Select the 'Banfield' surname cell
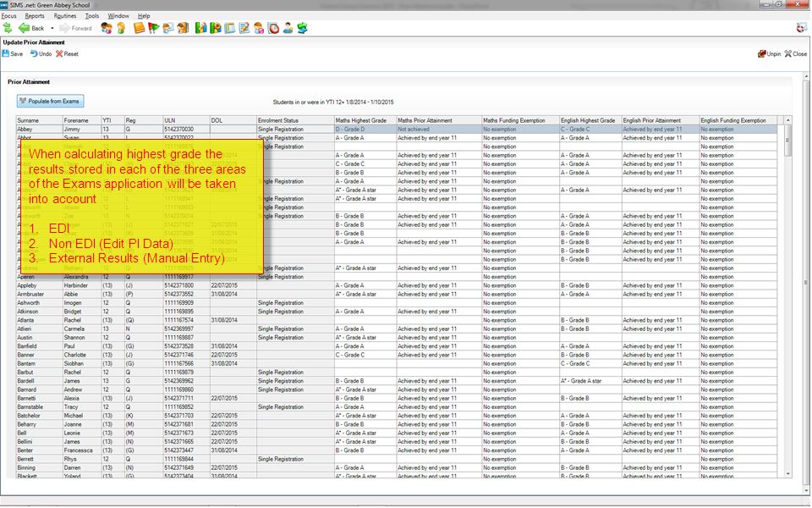 click(40, 345)
